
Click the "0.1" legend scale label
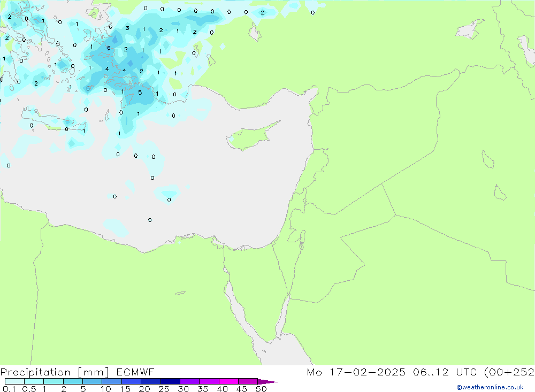click(9, 389)
